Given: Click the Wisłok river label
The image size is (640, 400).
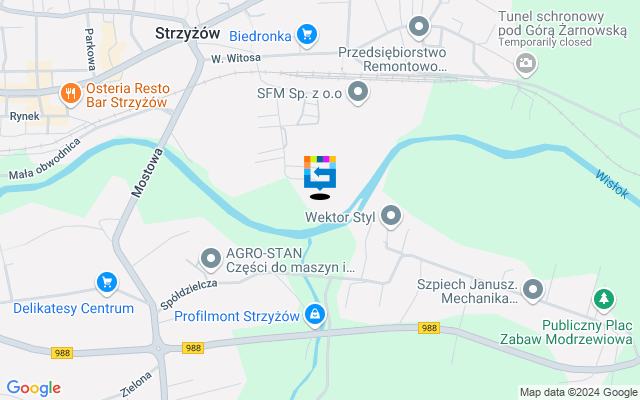Looking at the screenshot, I should tap(612, 184).
